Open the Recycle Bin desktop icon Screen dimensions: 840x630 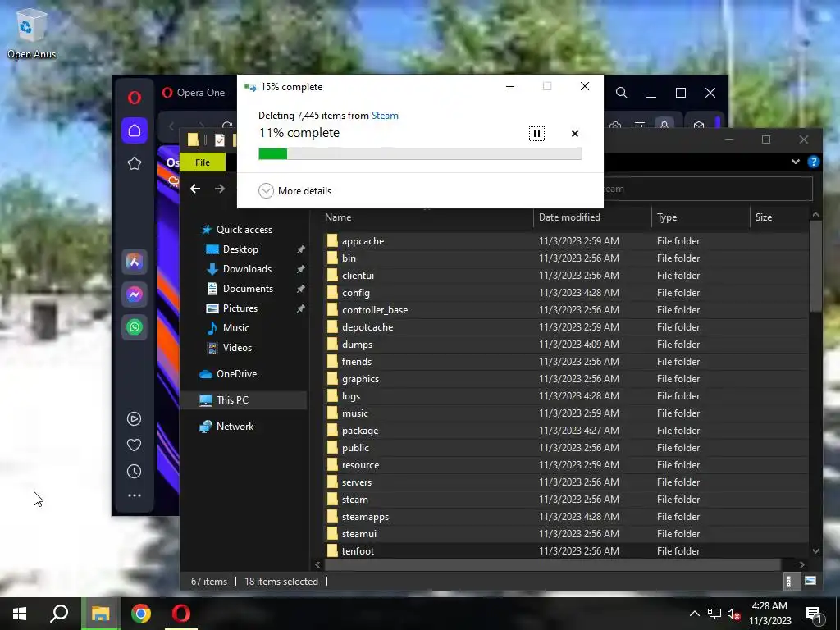31,33
